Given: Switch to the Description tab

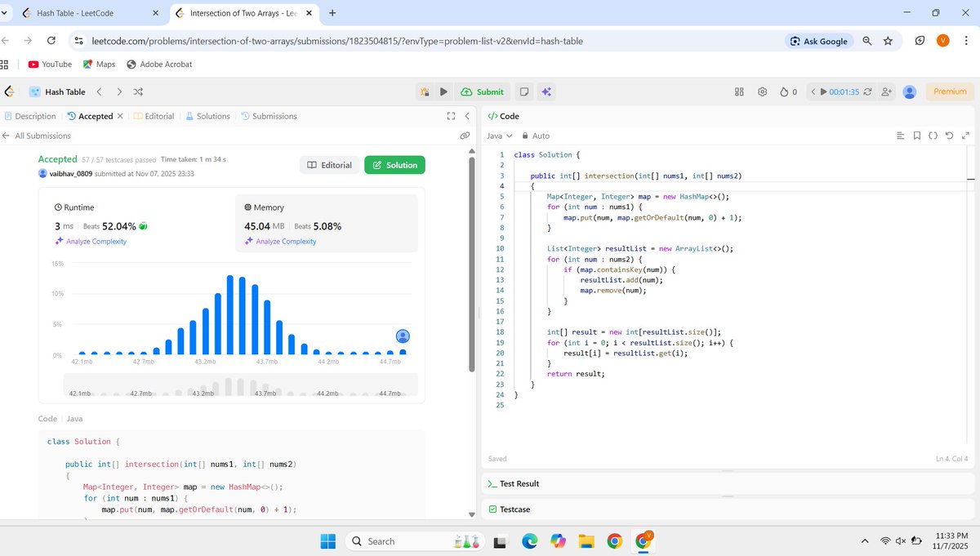Looking at the screenshot, I should 30,116.
